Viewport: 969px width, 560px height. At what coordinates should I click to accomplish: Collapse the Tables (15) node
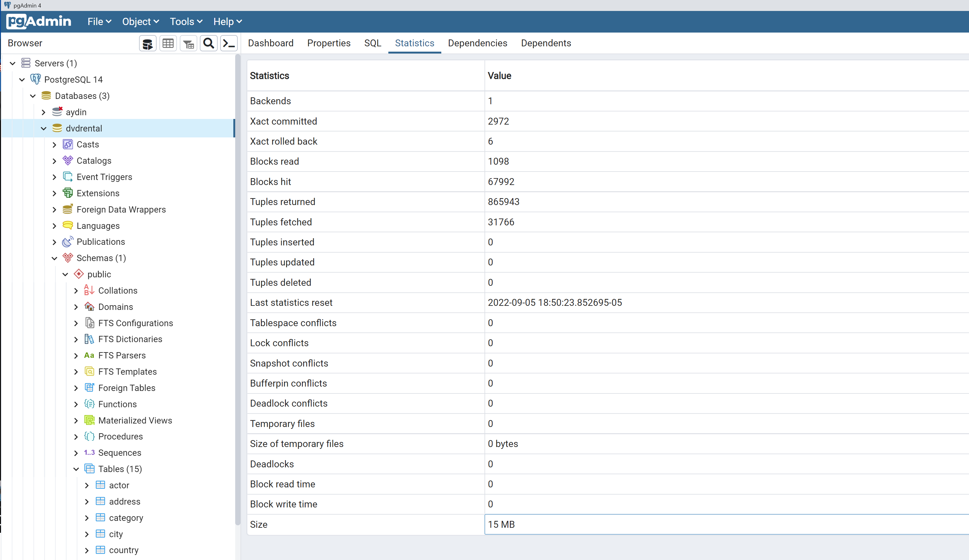click(76, 469)
